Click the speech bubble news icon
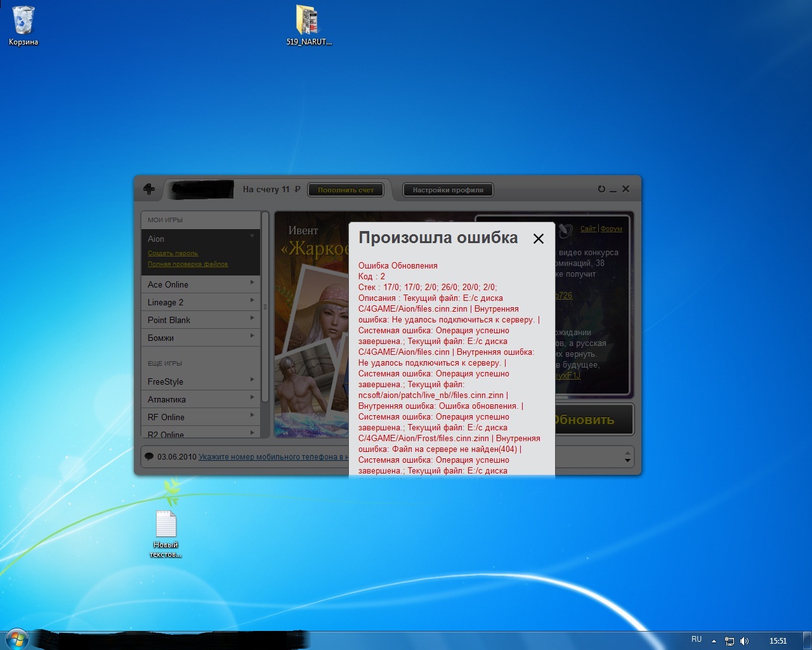Screen dimensions: 812x650 [x=149, y=456]
